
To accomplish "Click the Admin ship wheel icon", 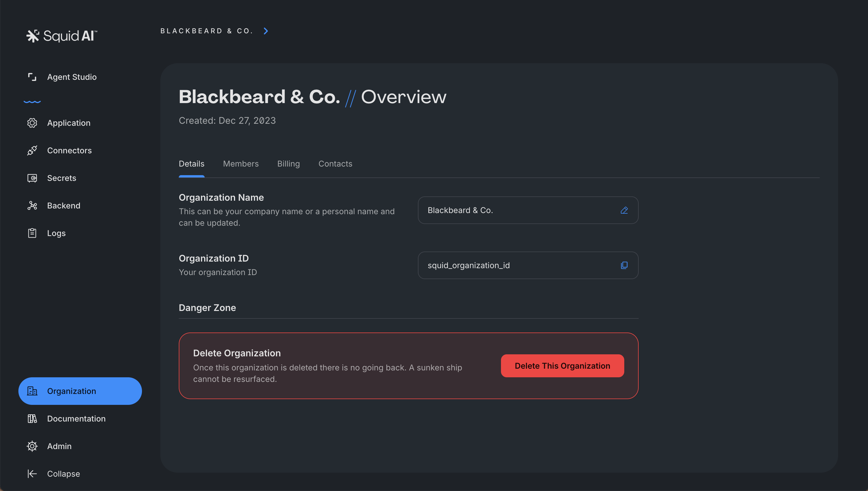I will 32,446.
